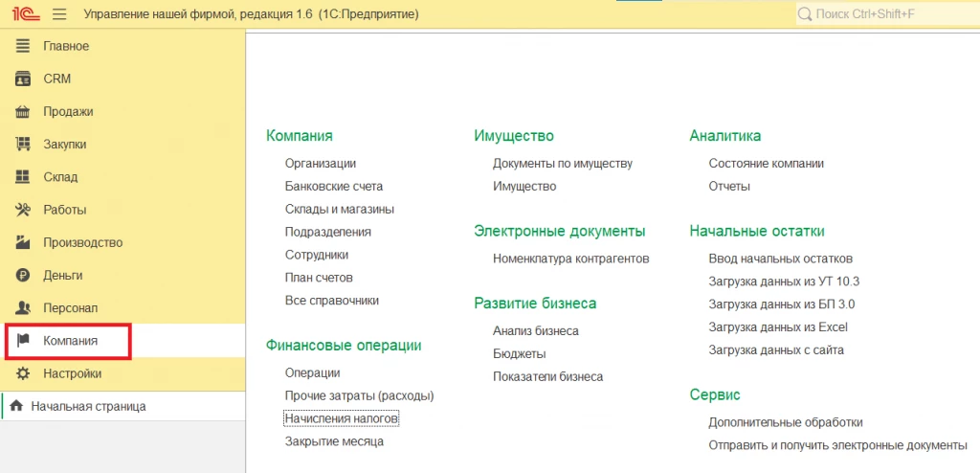
Task: Open the Сотрудники list
Action: click(317, 255)
